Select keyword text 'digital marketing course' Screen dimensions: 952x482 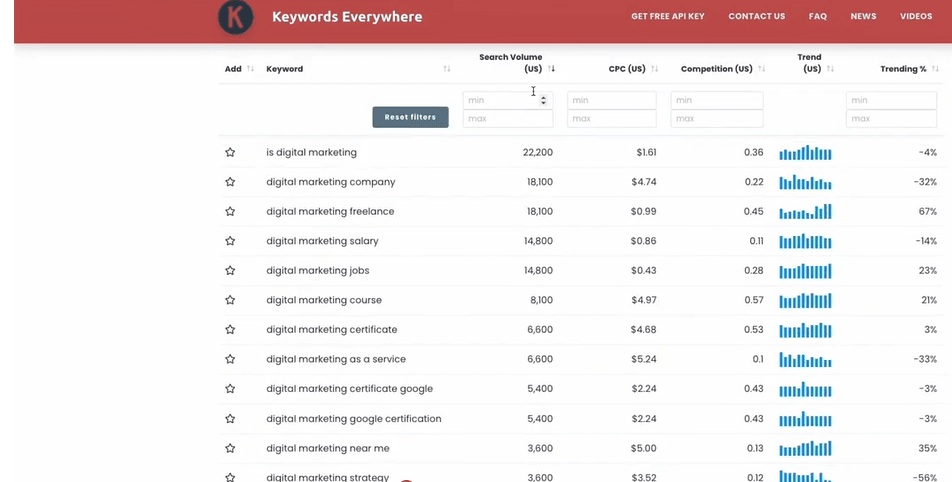(324, 300)
